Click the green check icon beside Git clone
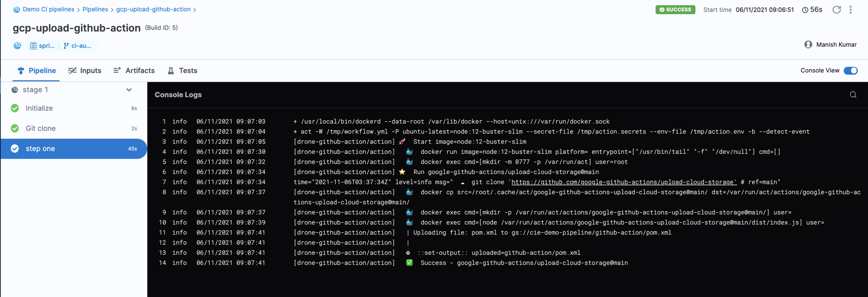Viewport: 868px width, 297px height. (15, 129)
